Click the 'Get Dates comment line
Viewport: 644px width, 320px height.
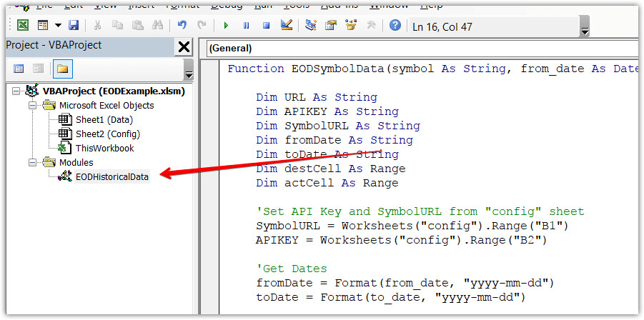[292, 269]
